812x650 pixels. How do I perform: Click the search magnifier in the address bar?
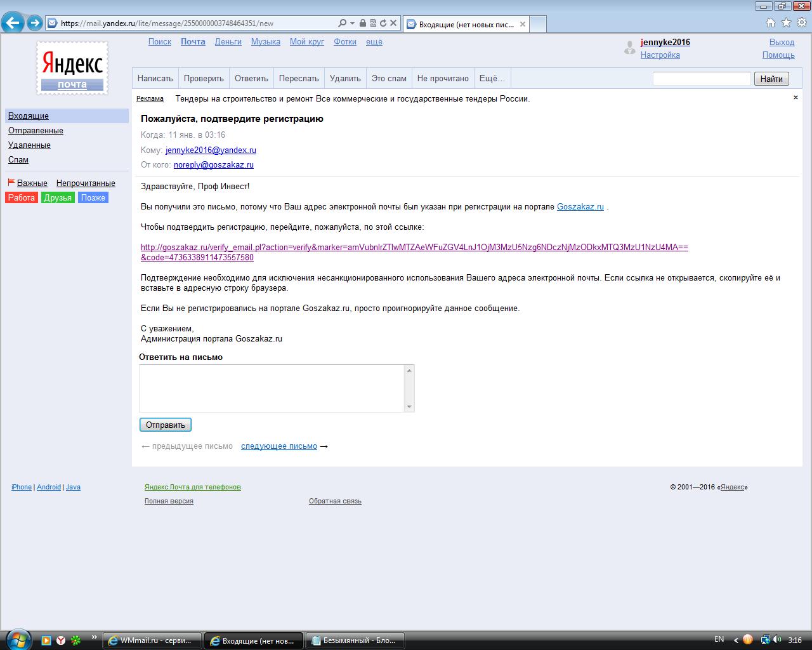click(x=343, y=23)
